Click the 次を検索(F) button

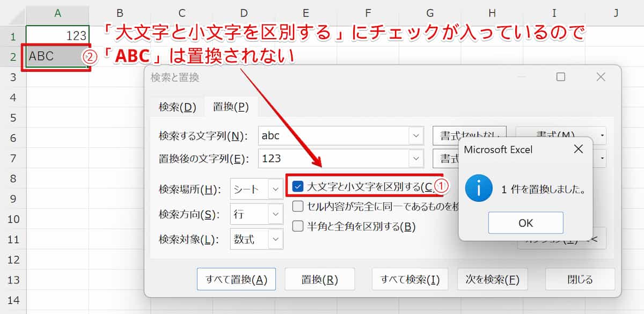[x=493, y=279]
